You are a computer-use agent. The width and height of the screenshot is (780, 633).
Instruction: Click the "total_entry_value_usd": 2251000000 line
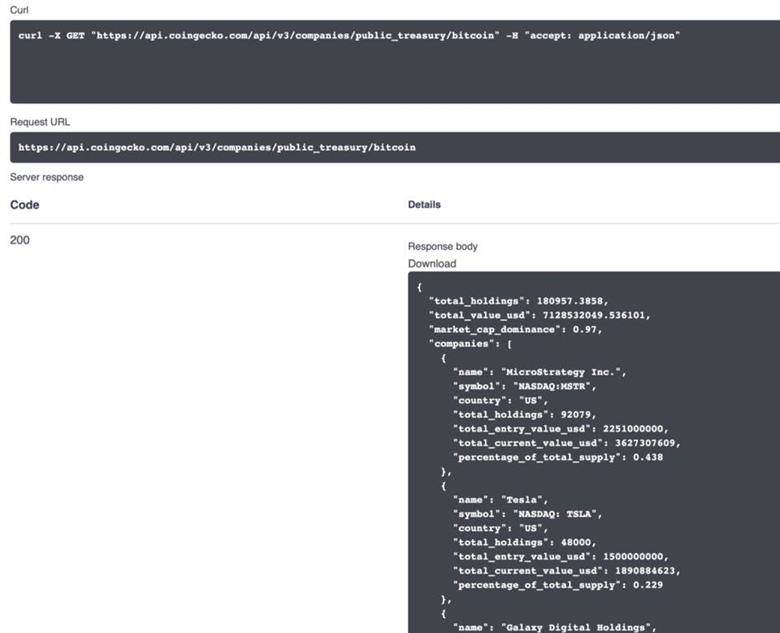tap(561, 428)
